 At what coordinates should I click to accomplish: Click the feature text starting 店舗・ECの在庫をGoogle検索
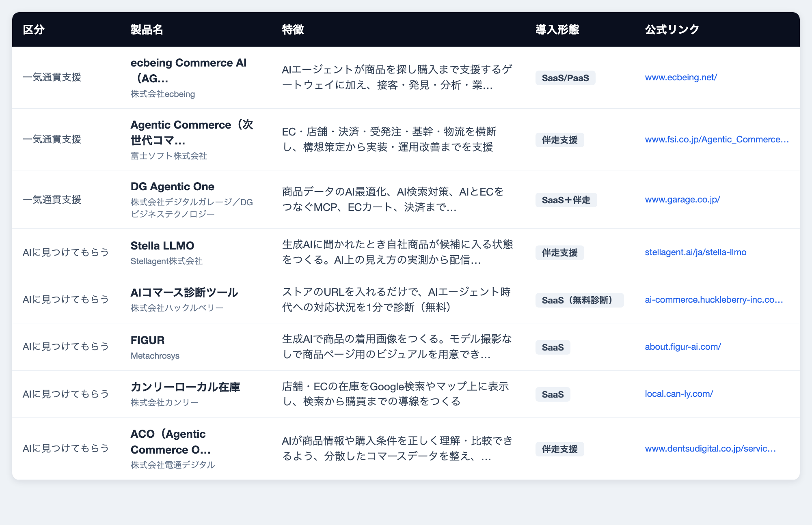pos(395,394)
